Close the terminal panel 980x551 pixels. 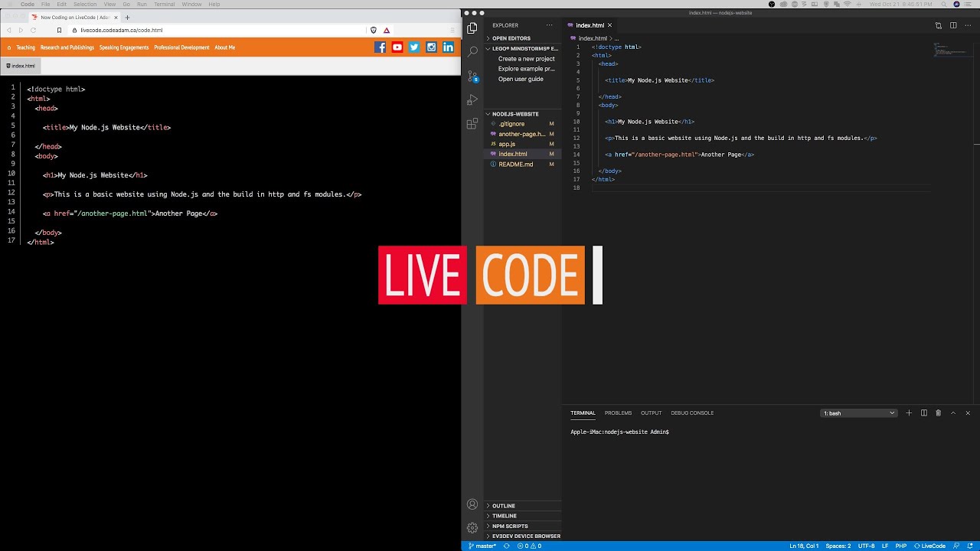(x=968, y=413)
